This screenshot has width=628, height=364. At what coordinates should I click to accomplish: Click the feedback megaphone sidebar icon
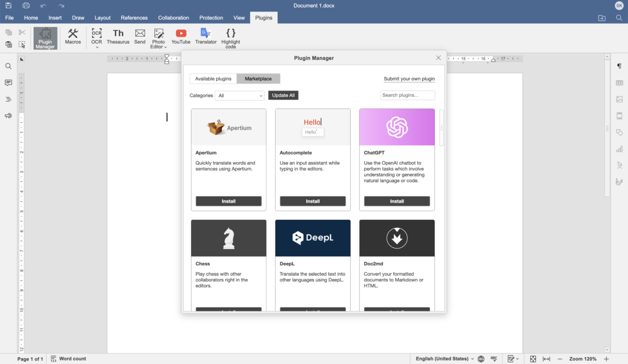click(8, 116)
